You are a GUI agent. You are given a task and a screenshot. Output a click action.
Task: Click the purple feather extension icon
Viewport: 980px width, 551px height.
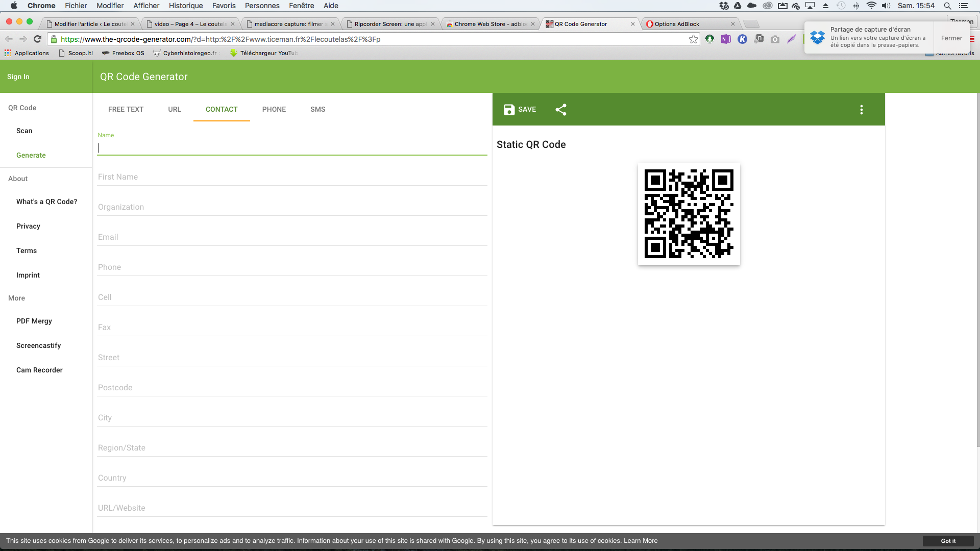click(x=791, y=39)
